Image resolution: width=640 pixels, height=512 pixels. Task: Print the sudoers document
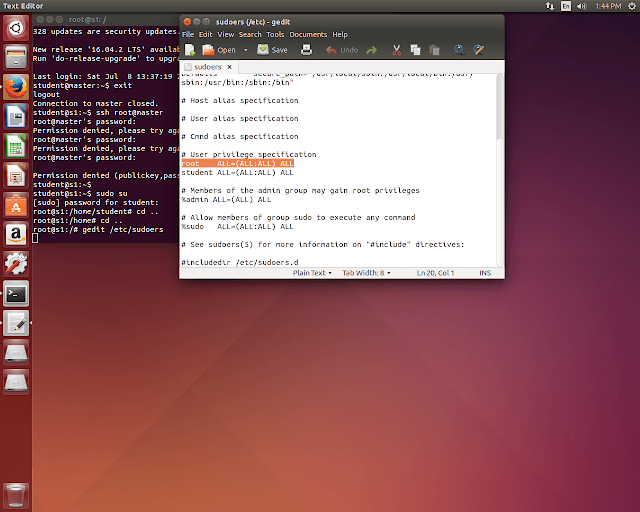pyautogui.click(x=307, y=49)
